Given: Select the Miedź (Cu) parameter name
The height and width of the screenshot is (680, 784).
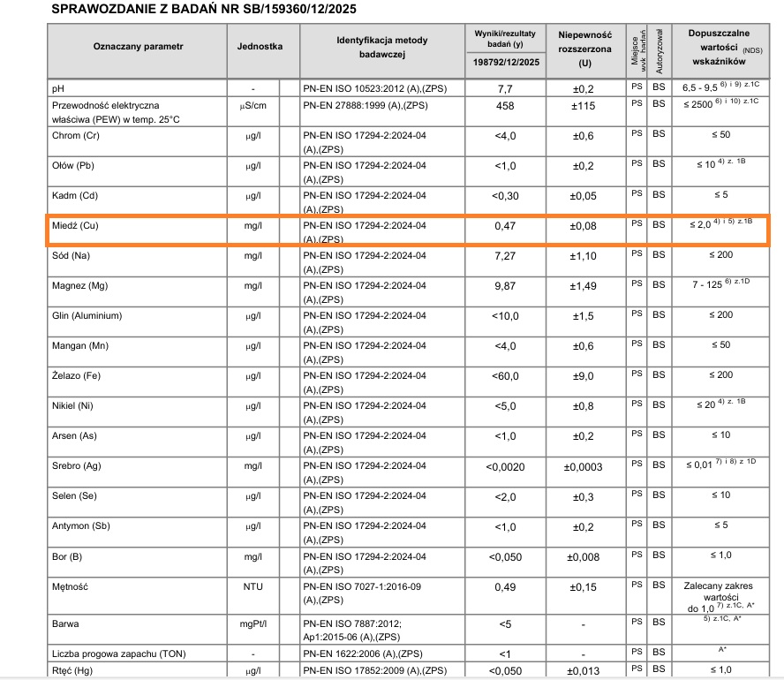Looking at the screenshot, I should tap(80, 226).
